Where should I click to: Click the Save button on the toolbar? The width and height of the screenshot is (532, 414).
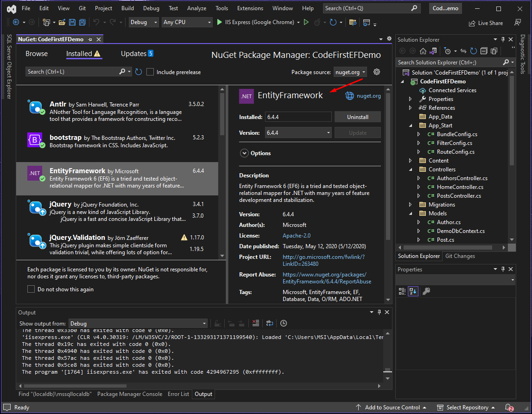[x=72, y=22]
